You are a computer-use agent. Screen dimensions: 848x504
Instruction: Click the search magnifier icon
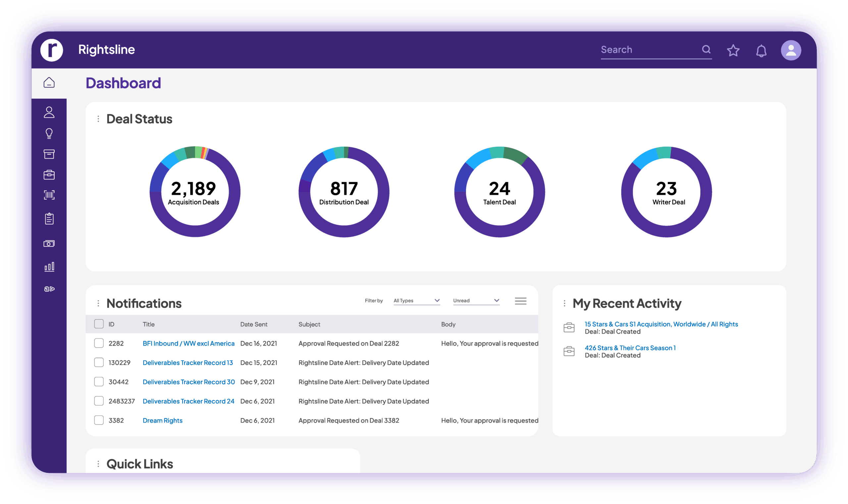[x=706, y=49]
